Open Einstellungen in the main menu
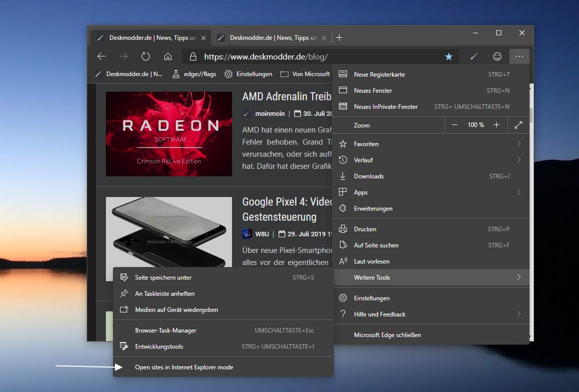Screen dimensions: 579x392 pyautogui.click(x=431, y=298)
